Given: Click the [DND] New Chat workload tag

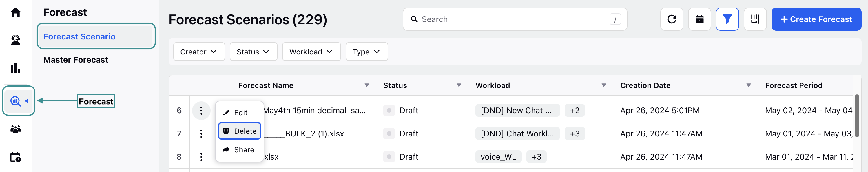Looking at the screenshot, I should coord(517,110).
